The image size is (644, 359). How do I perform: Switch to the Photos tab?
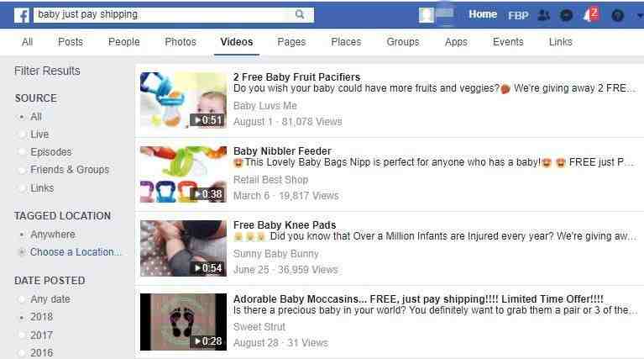(181, 42)
